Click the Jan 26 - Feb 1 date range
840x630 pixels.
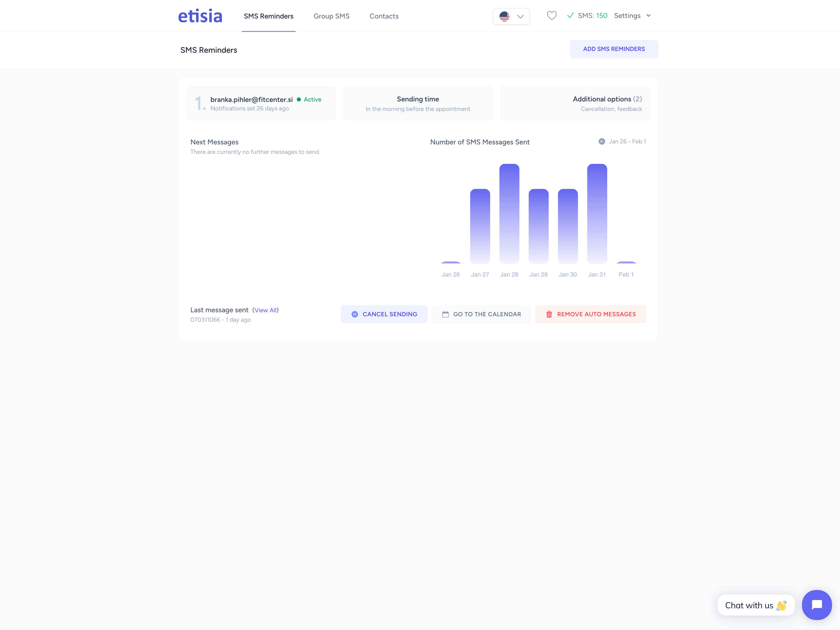click(627, 141)
